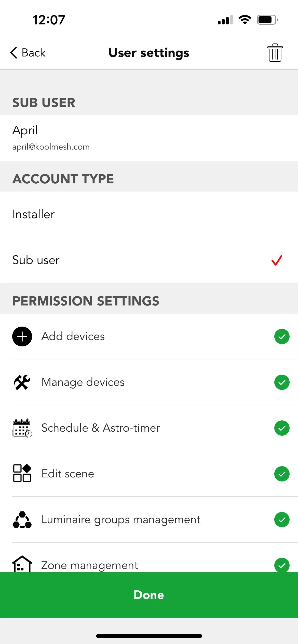The width and height of the screenshot is (298, 644).
Task: Go Back to previous screen
Action: pos(28,53)
